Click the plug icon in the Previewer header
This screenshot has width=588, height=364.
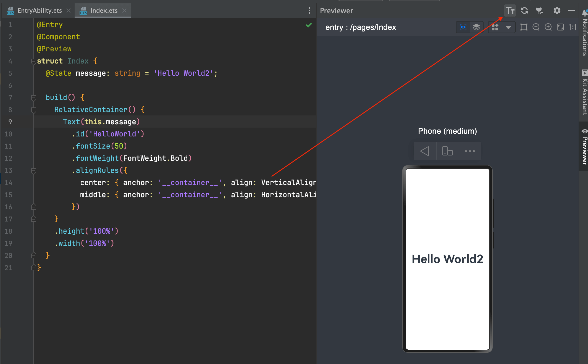[x=539, y=11]
